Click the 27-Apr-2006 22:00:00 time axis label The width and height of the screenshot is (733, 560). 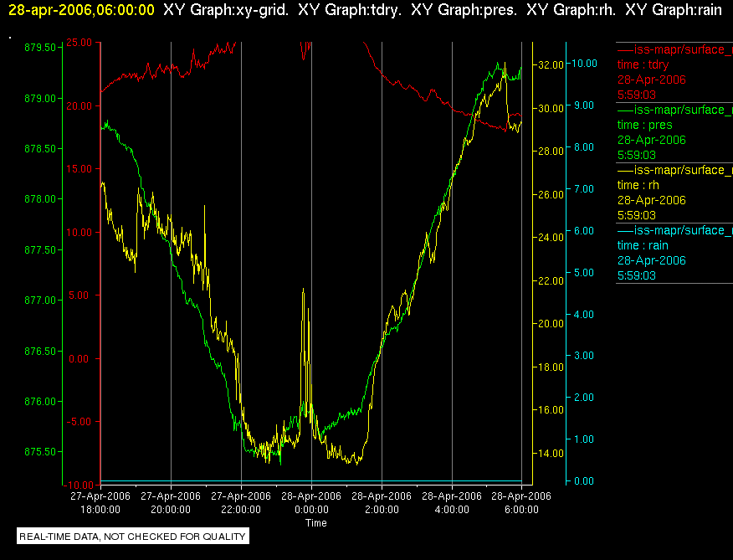(x=241, y=502)
